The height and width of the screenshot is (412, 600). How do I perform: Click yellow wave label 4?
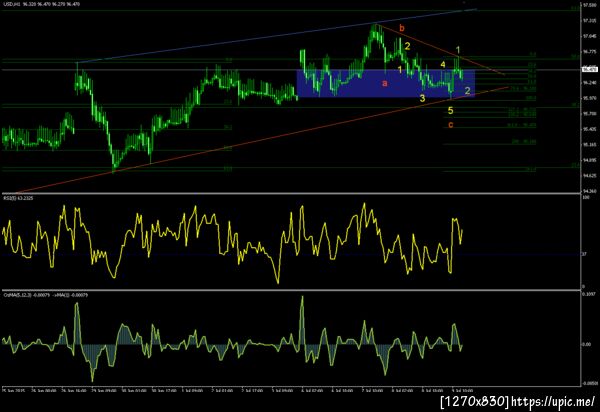443,64
